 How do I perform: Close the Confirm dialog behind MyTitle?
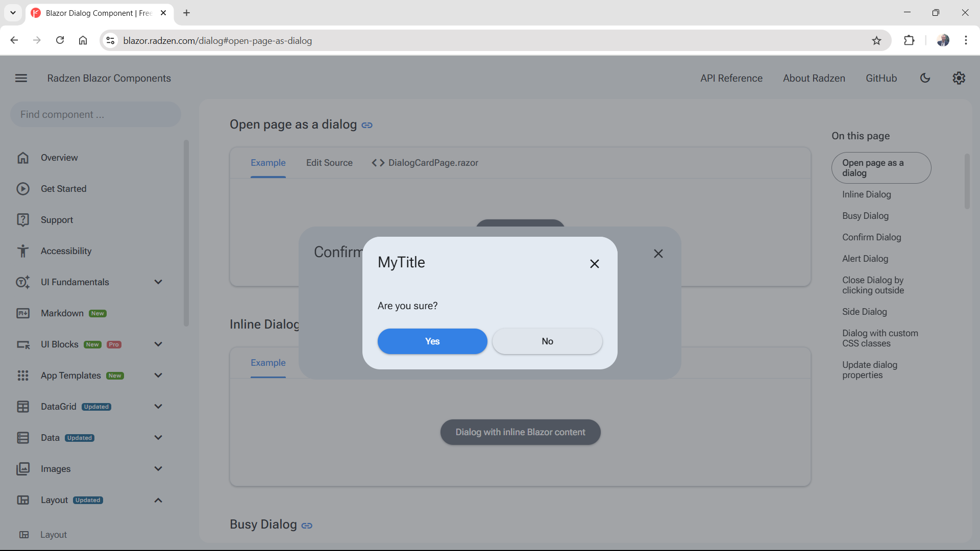pos(658,254)
